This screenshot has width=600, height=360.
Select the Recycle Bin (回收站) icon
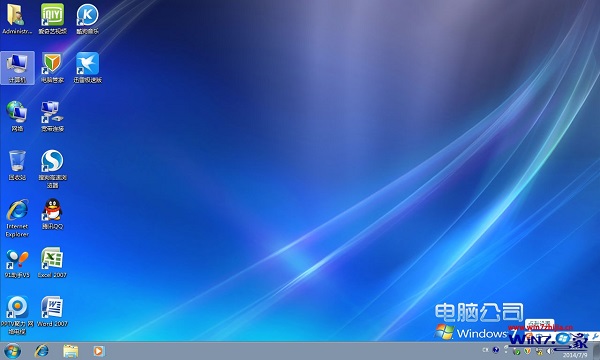pyautogui.click(x=17, y=165)
